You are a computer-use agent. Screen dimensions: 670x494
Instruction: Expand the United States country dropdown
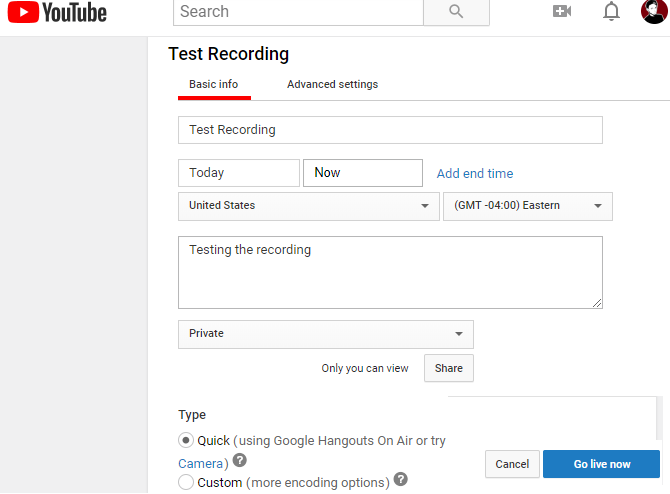[x=308, y=206]
